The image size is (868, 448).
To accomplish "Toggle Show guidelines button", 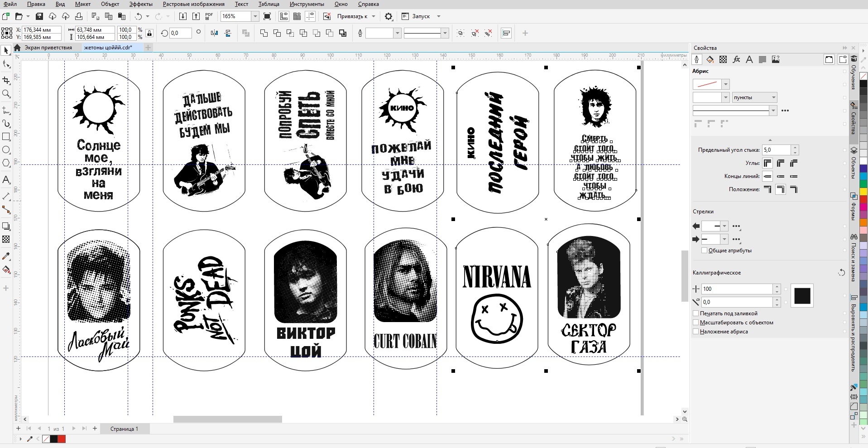I will point(310,16).
